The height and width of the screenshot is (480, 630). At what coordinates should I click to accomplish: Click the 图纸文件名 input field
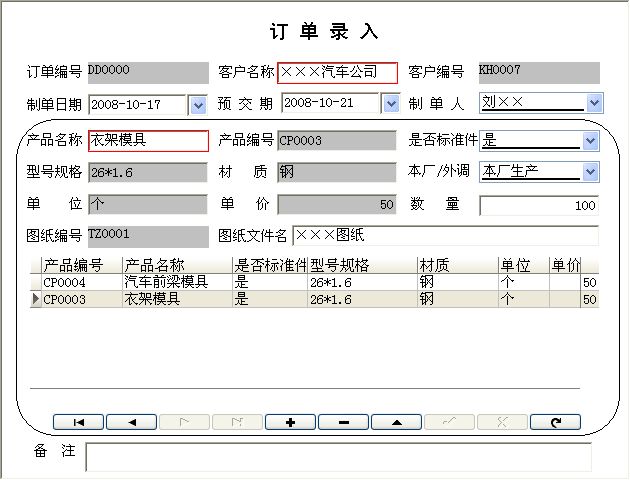pos(445,235)
